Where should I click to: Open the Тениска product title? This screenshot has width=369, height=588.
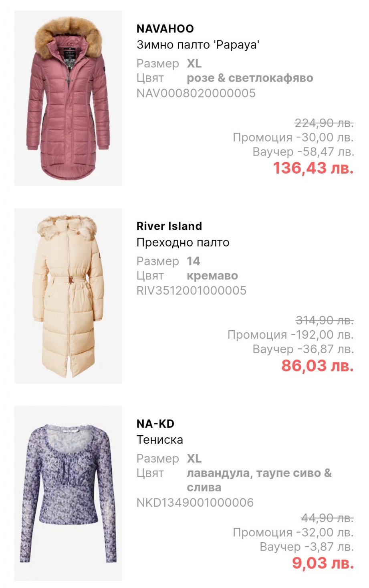(x=159, y=440)
